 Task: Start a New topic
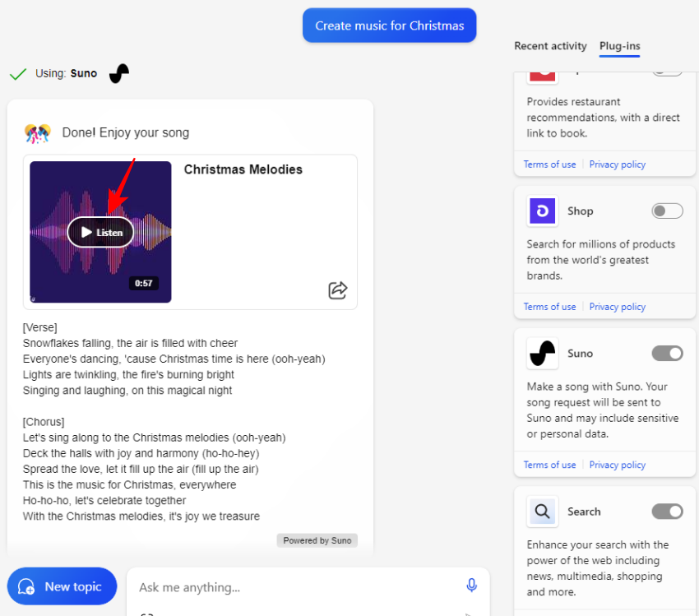(62, 586)
